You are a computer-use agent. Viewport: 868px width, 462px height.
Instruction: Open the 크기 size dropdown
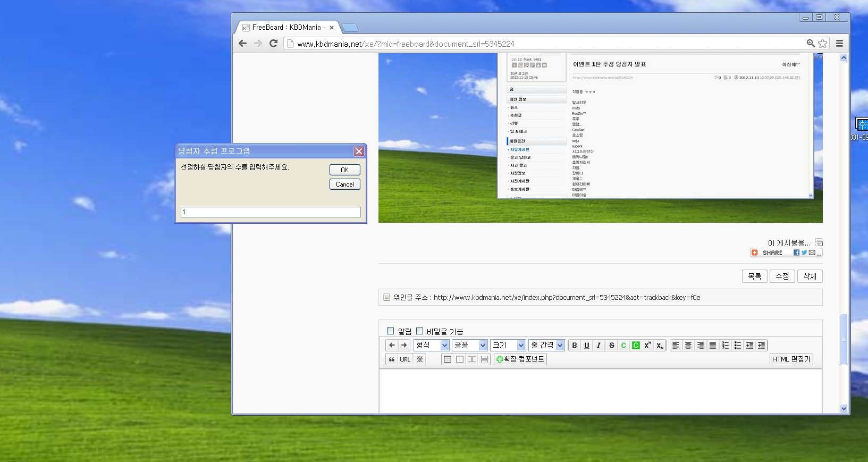coord(508,346)
